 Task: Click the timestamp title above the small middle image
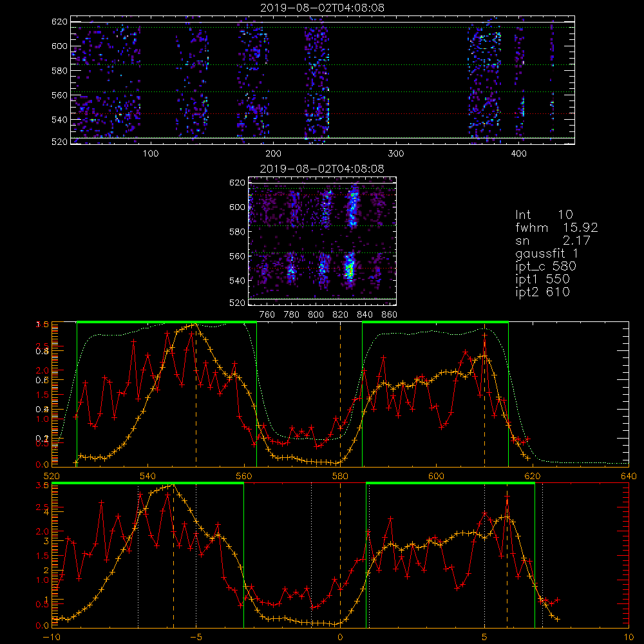322,169
